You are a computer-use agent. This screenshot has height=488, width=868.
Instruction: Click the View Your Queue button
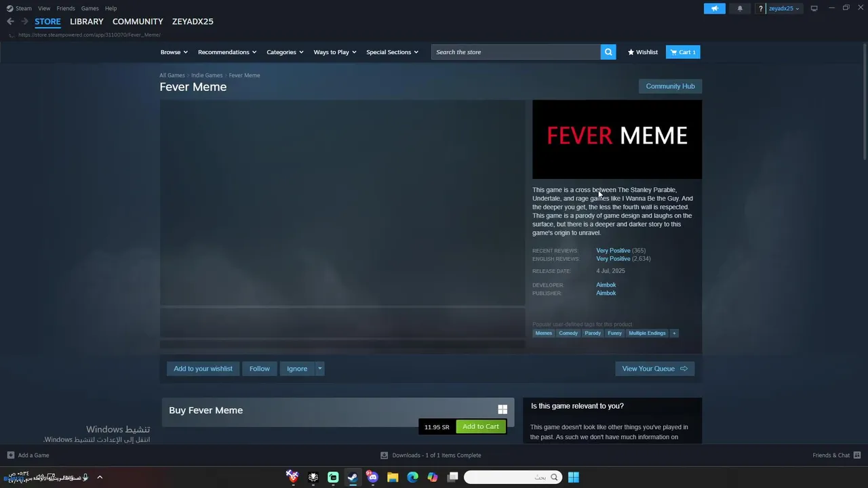tap(655, 369)
